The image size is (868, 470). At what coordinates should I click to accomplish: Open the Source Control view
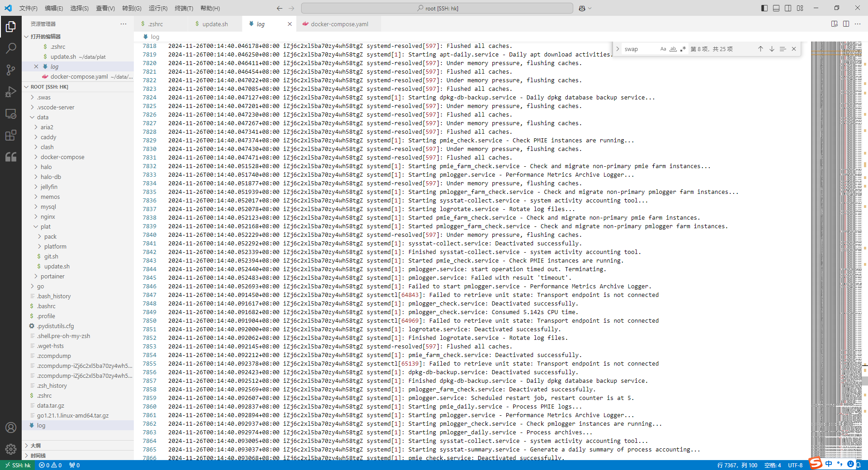tap(11, 70)
